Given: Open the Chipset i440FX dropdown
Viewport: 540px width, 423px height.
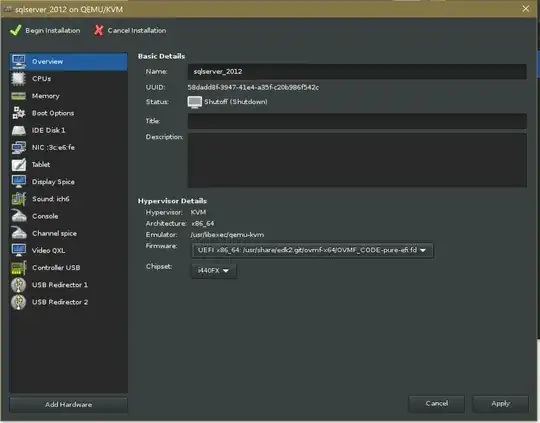Looking at the screenshot, I should point(214,271).
